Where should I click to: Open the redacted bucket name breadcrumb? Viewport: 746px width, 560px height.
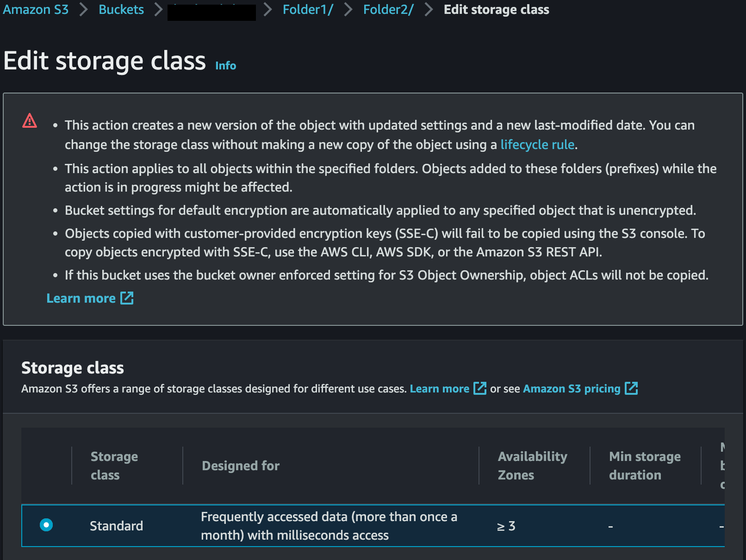(x=211, y=12)
